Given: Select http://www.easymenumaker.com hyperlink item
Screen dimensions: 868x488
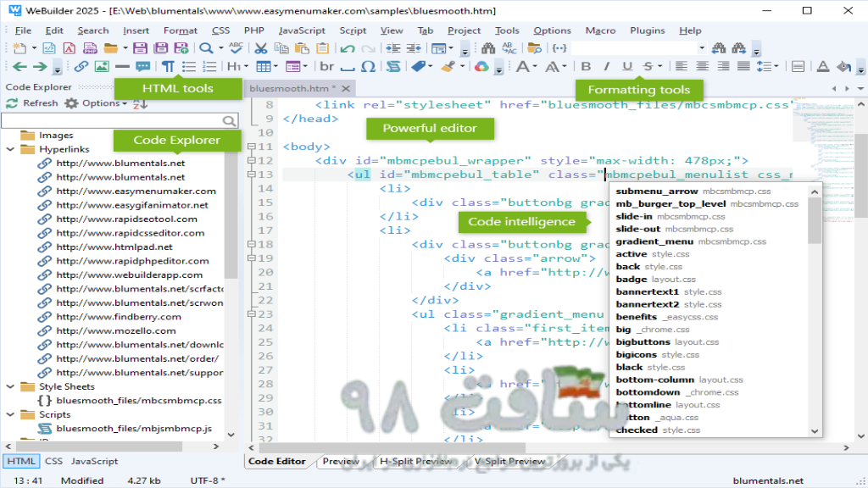Looking at the screenshot, I should (136, 191).
